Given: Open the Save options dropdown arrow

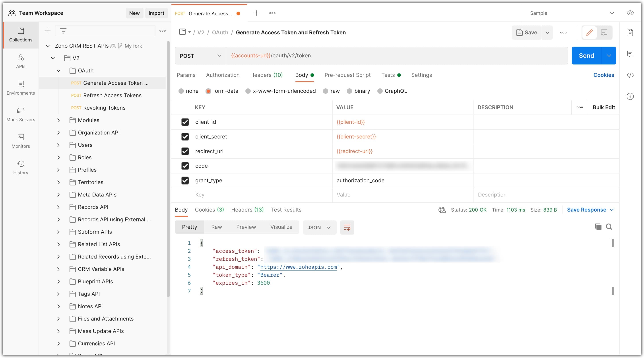Looking at the screenshot, I should click(x=547, y=33).
